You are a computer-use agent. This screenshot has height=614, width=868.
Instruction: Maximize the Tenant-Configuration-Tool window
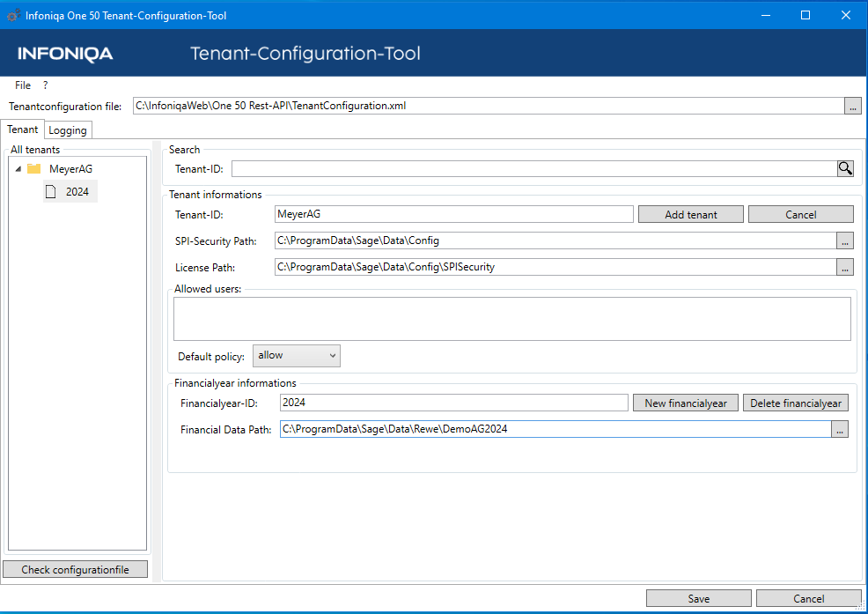click(805, 15)
